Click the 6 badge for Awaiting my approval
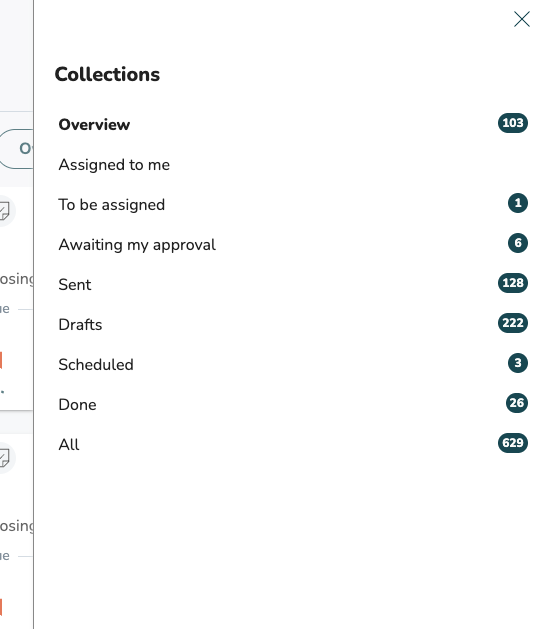The image size is (542, 629). 518,243
